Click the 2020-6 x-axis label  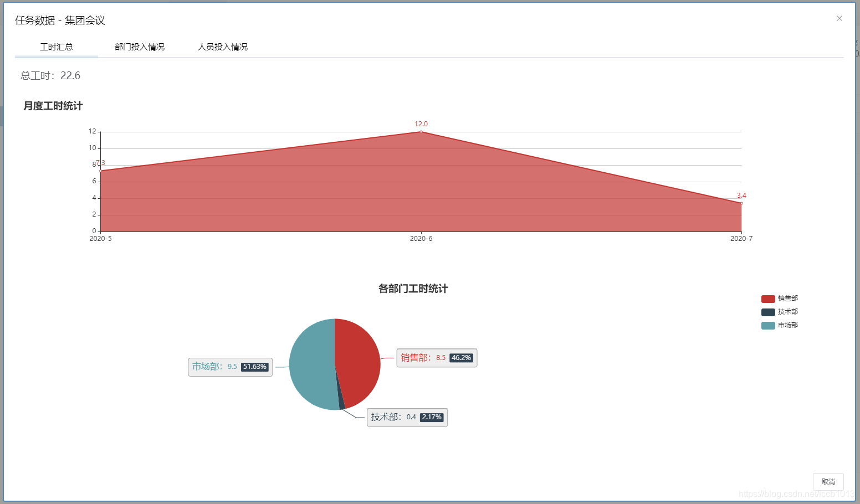421,239
